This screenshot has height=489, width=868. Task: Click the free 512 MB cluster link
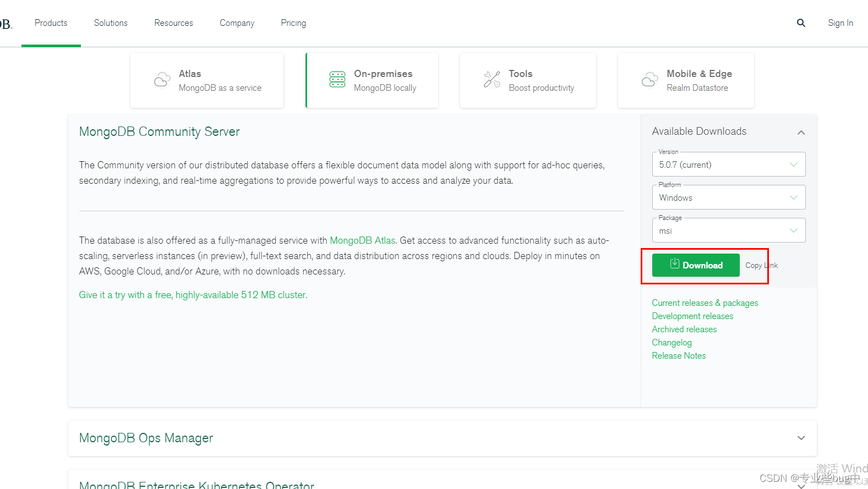click(193, 295)
